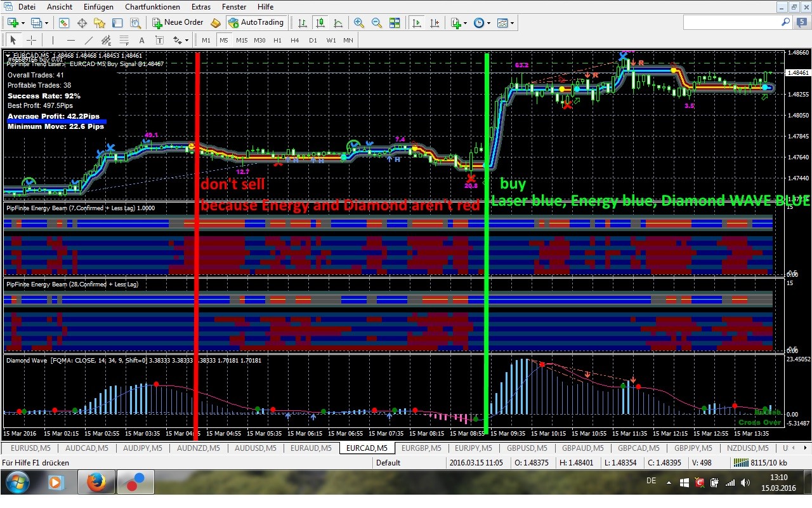812x508 pixels.
Task: Toggle chart auto scroll
Action: point(417,23)
